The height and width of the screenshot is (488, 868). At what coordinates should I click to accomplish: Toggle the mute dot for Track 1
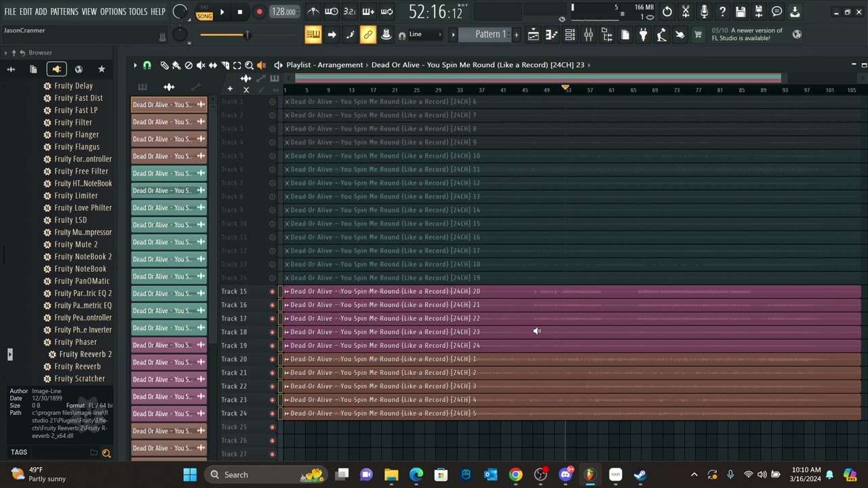272,102
